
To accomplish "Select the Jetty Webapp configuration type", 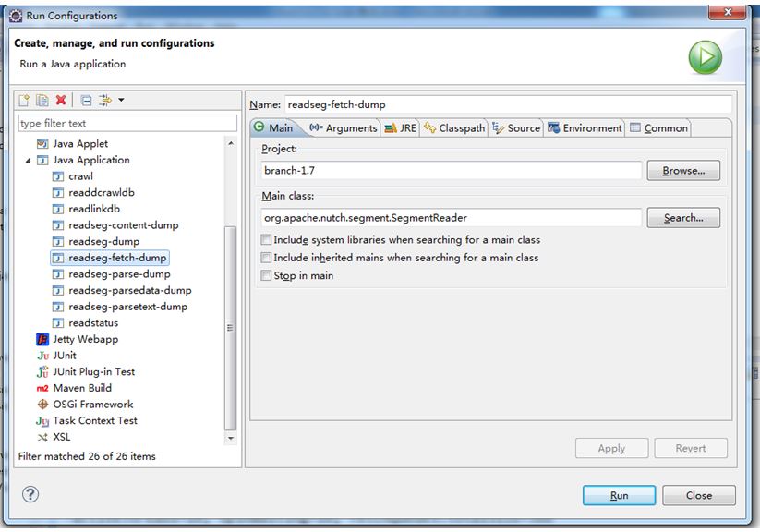I will point(85,339).
